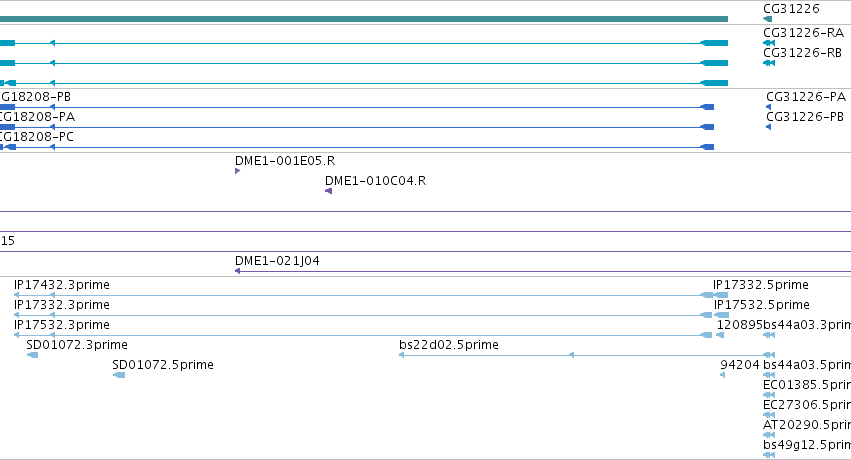The image size is (851, 460).
Task: Select the DME1-001E05.R label
Action: (x=285, y=161)
